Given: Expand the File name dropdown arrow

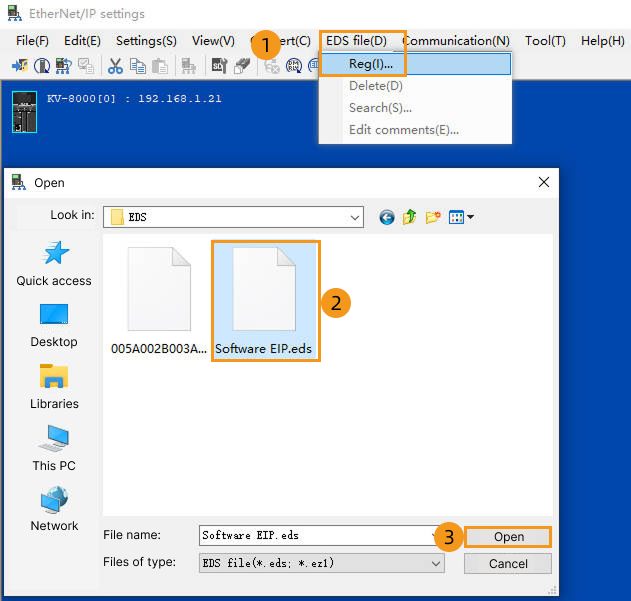Looking at the screenshot, I should (x=433, y=535).
